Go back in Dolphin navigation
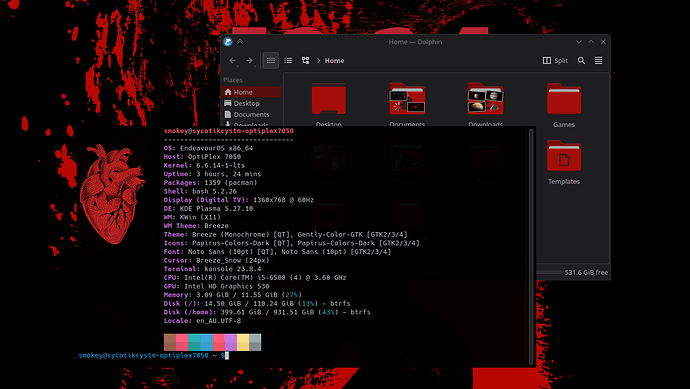Image resolution: width=690 pixels, height=389 pixels. [x=232, y=61]
